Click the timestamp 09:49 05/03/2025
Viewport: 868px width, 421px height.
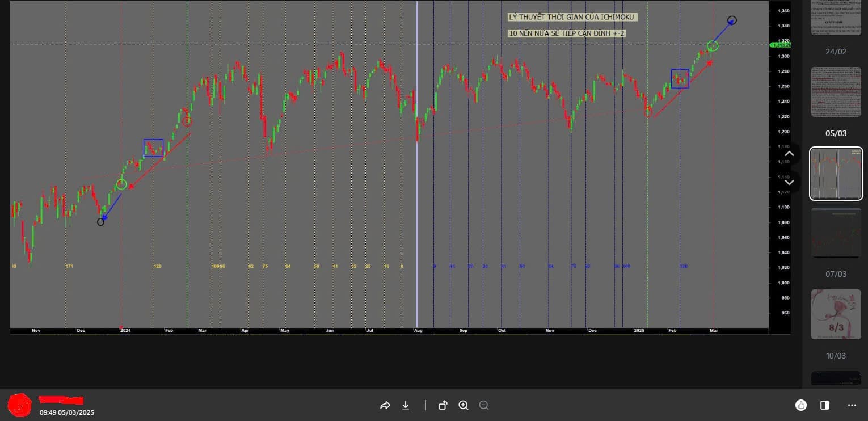(x=66, y=412)
